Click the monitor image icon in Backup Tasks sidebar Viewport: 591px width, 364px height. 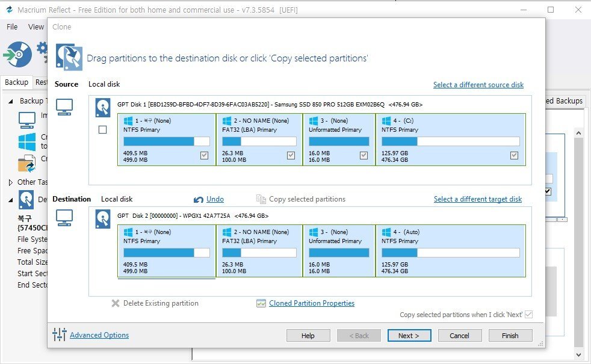click(27, 120)
